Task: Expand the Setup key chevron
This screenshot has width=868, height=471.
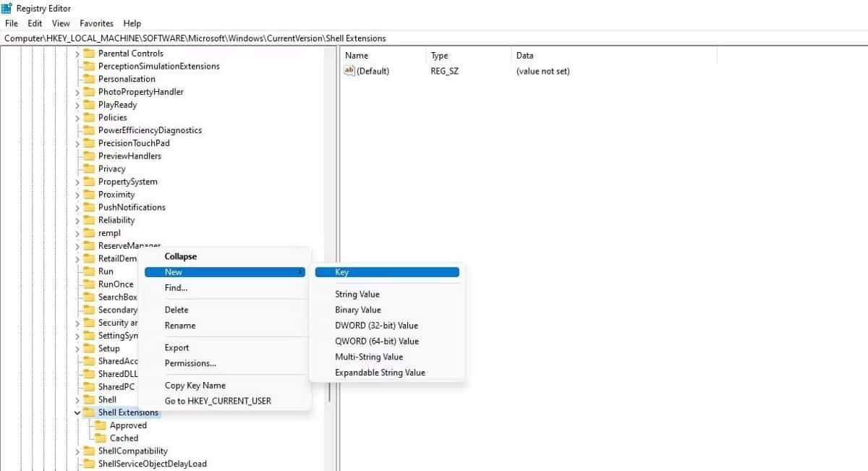Action: [x=78, y=348]
